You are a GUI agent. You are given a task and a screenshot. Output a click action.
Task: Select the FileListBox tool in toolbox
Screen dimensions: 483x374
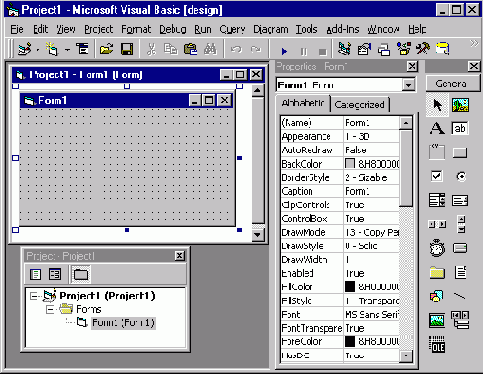pos(461,272)
